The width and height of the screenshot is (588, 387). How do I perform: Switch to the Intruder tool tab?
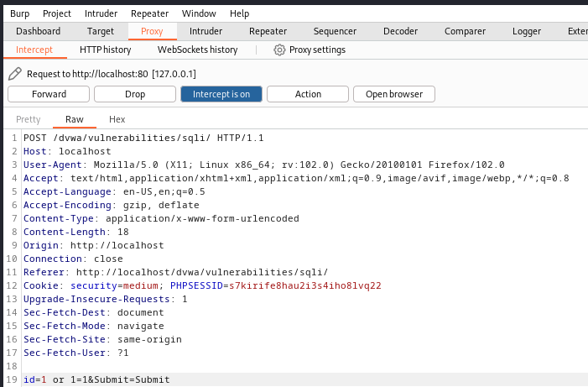point(206,31)
